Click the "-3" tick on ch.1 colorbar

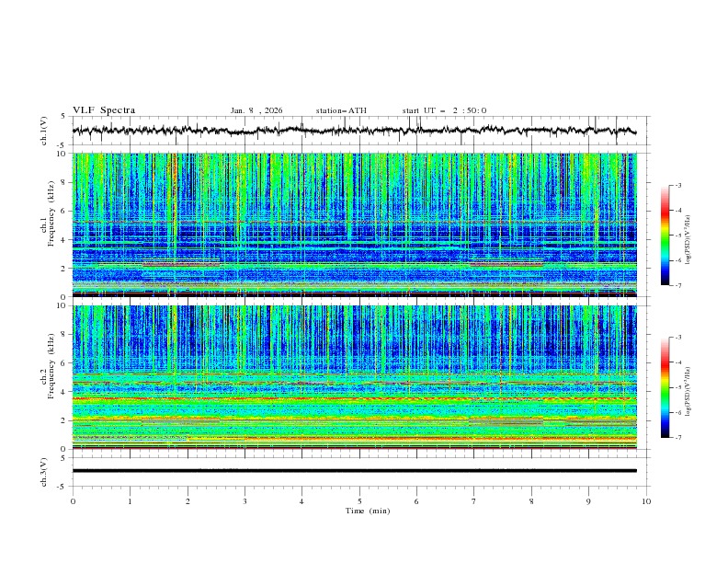point(677,185)
